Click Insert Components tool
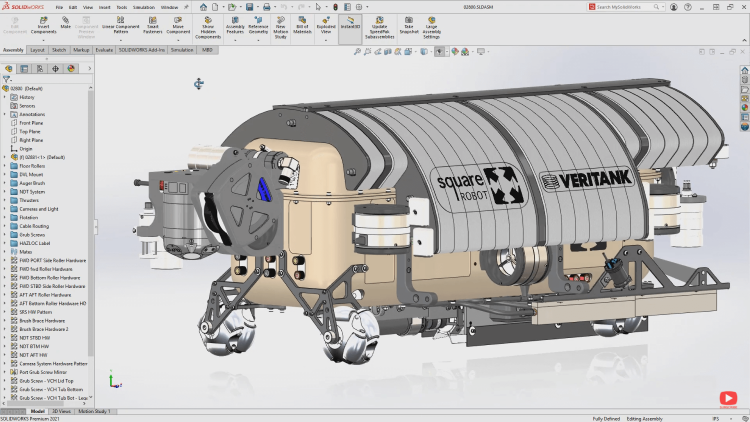 tap(44, 25)
